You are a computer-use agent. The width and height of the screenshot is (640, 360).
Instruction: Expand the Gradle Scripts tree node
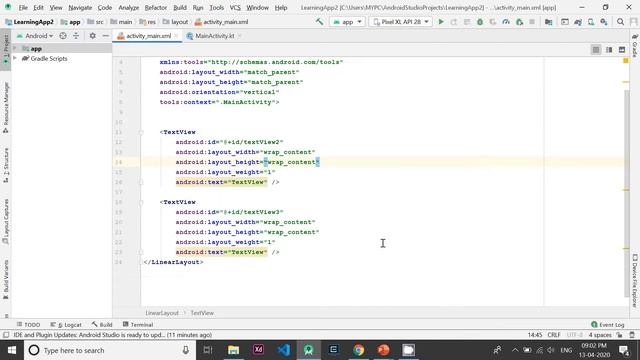pos(15,58)
